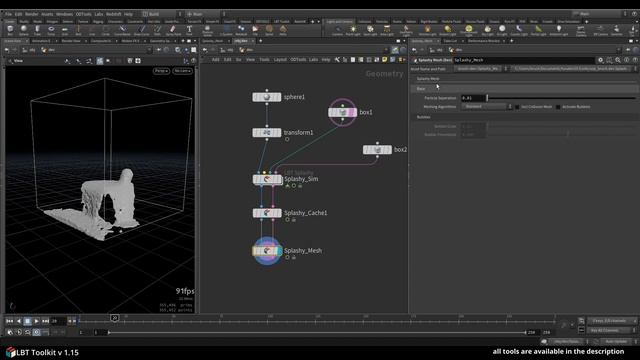Enable the Activate Bubbles checkbox

pos(558,107)
